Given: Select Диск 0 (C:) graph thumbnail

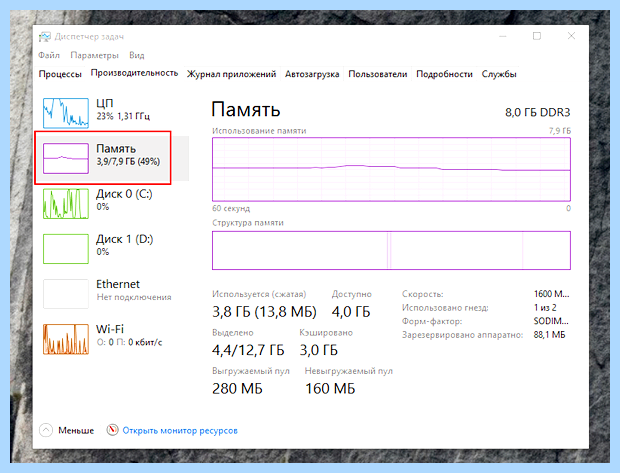Looking at the screenshot, I should [x=66, y=204].
